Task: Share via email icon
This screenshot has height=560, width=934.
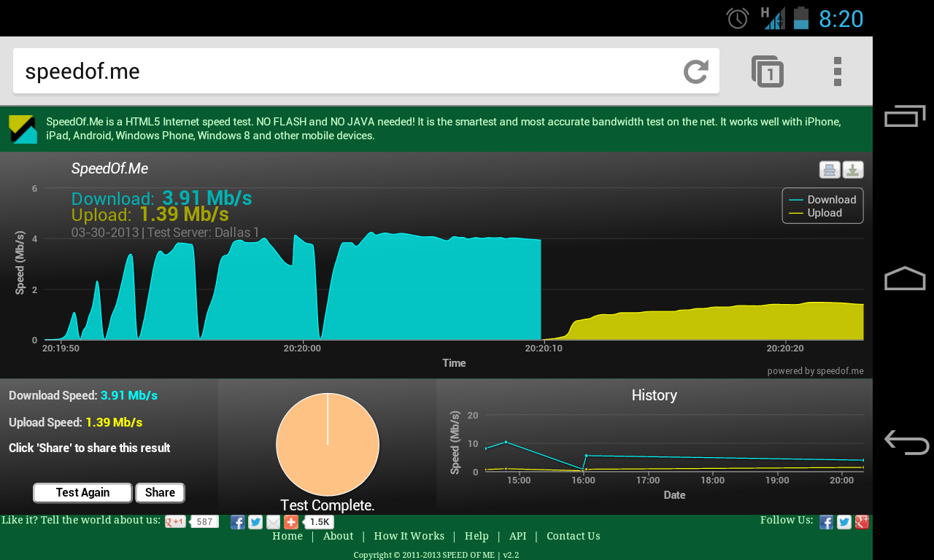Action: click(273, 522)
